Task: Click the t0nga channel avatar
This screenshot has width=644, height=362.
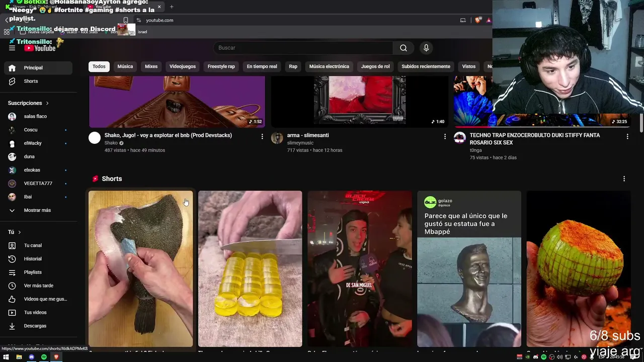Action: tap(460, 138)
